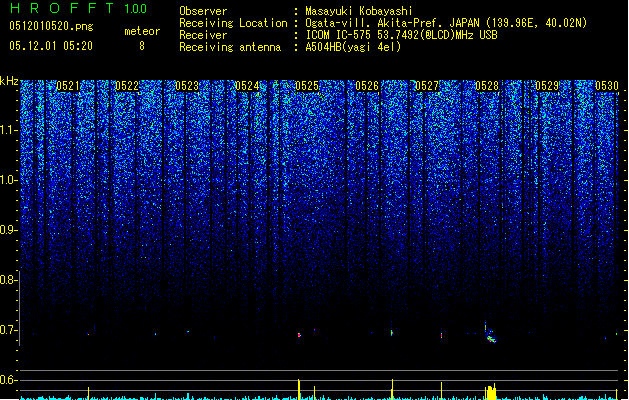This screenshot has height=400, width=629.
Task: Click the HROFFT title text
Action: pyautogui.click(x=62, y=8)
